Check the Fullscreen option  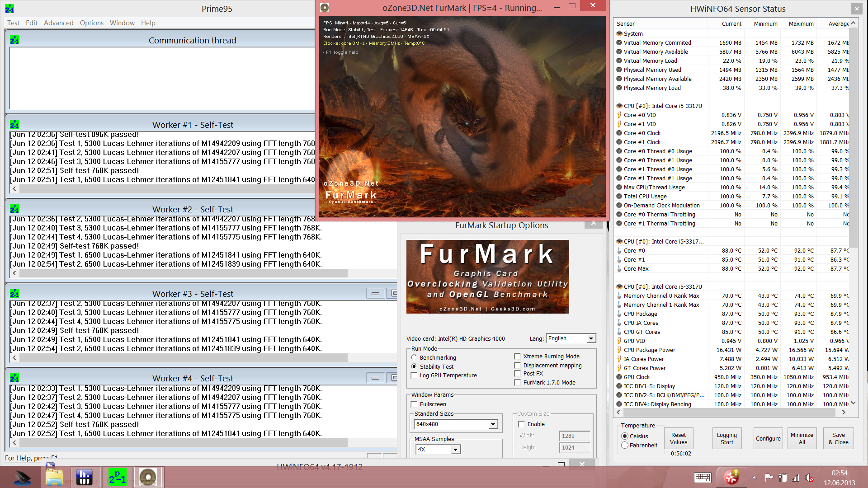click(414, 404)
